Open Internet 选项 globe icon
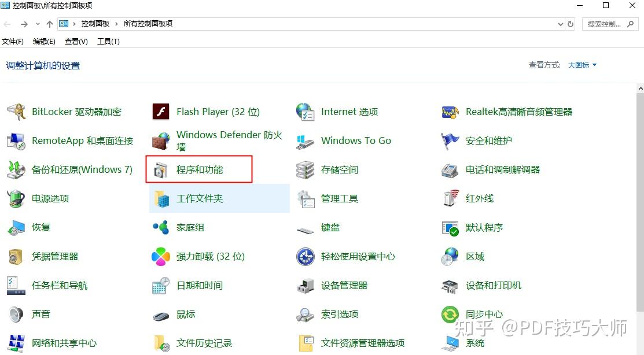This screenshot has height=355, width=644. coord(305,112)
